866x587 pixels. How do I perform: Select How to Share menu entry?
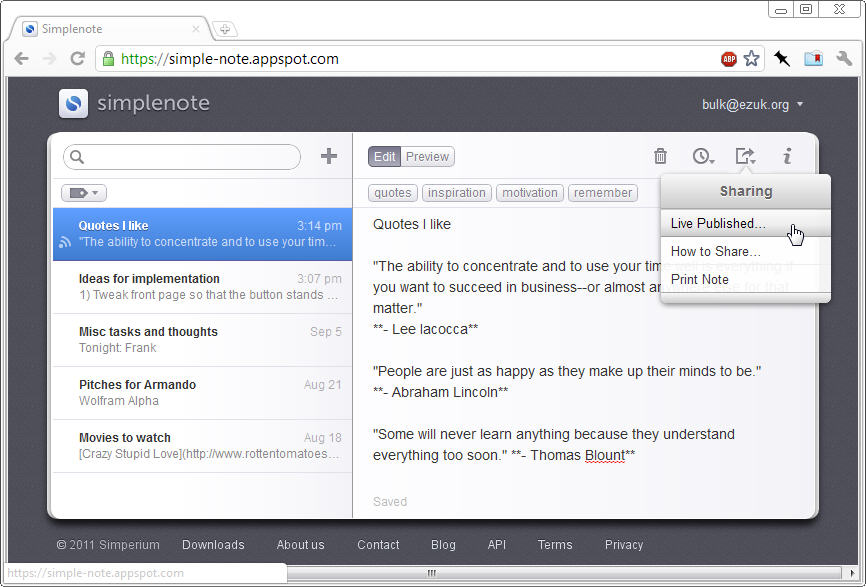point(746,252)
